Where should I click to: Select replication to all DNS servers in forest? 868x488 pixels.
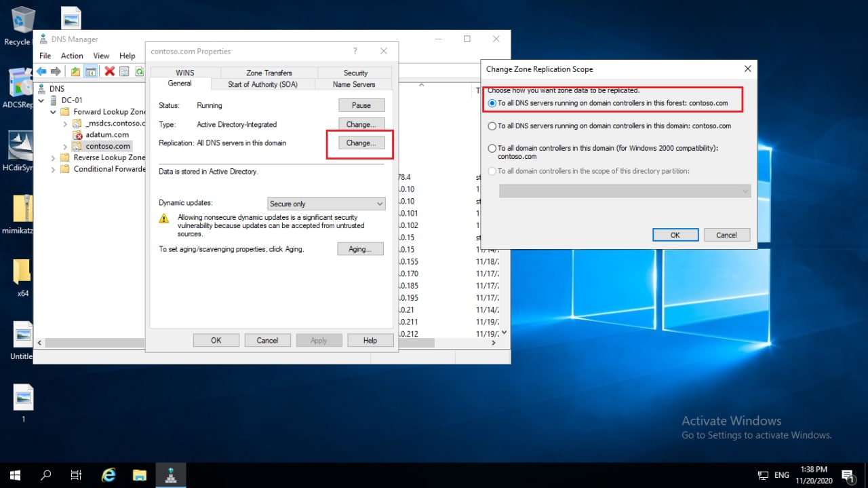tap(492, 104)
